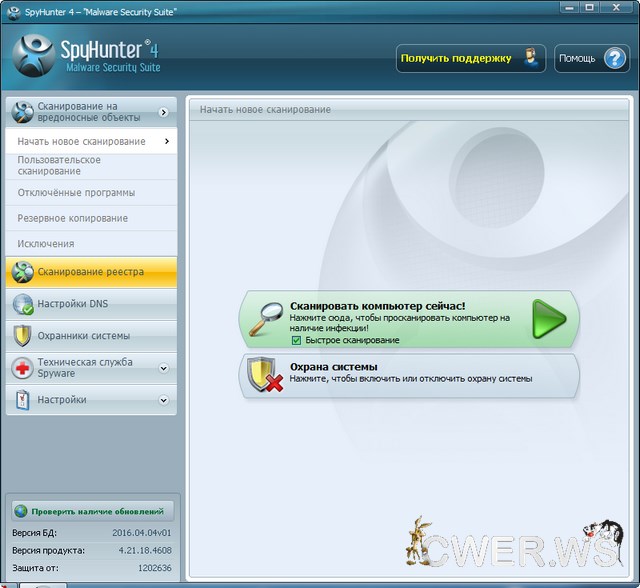Toggle the 'Быстрое сканирование' checkbox
The height and width of the screenshot is (588, 640).
pos(296,340)
